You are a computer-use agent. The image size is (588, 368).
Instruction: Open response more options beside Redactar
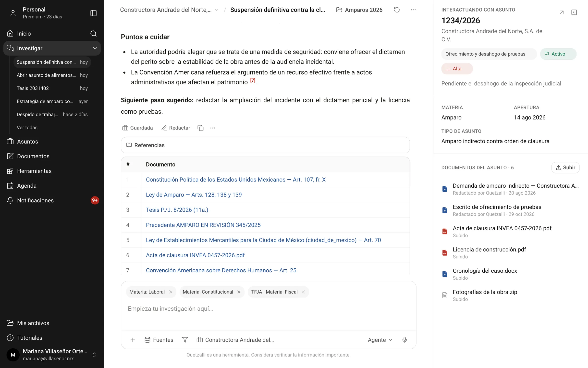(x=213, y=128)
